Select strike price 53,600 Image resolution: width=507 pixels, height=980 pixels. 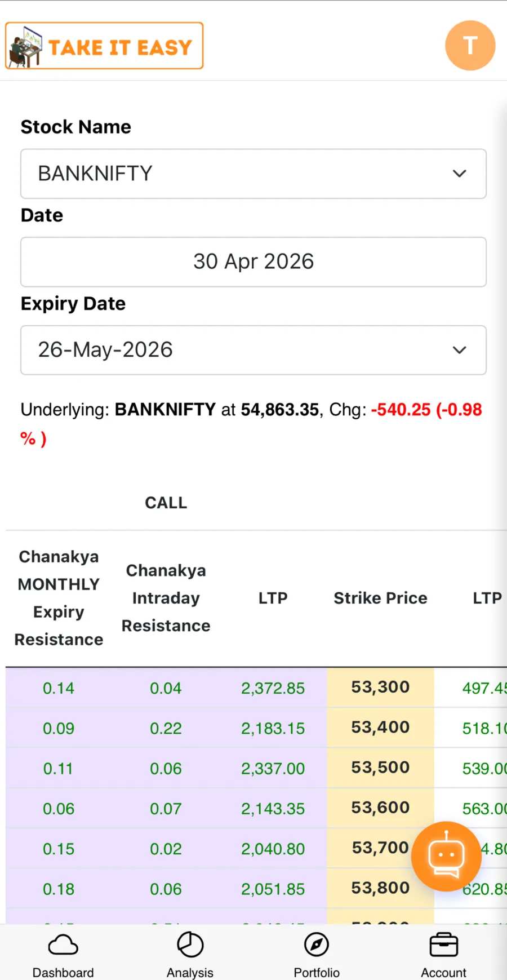pos(380,808)
